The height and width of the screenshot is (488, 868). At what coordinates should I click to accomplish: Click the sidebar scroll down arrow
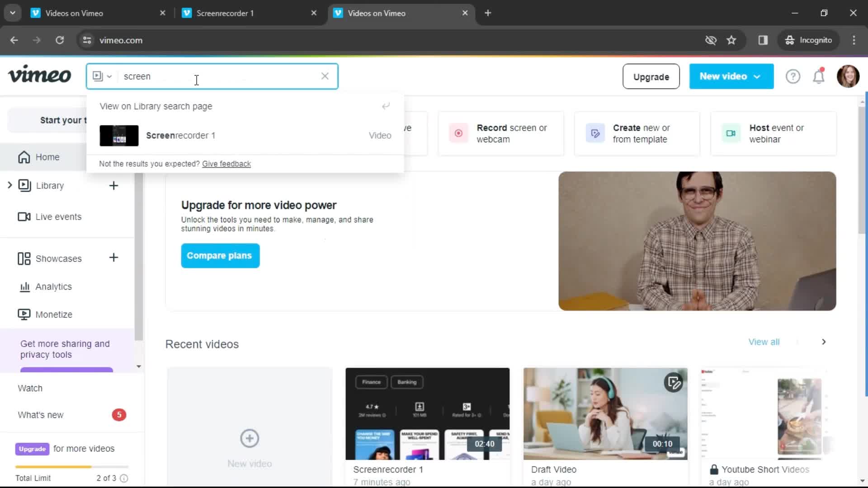[139, 366]
